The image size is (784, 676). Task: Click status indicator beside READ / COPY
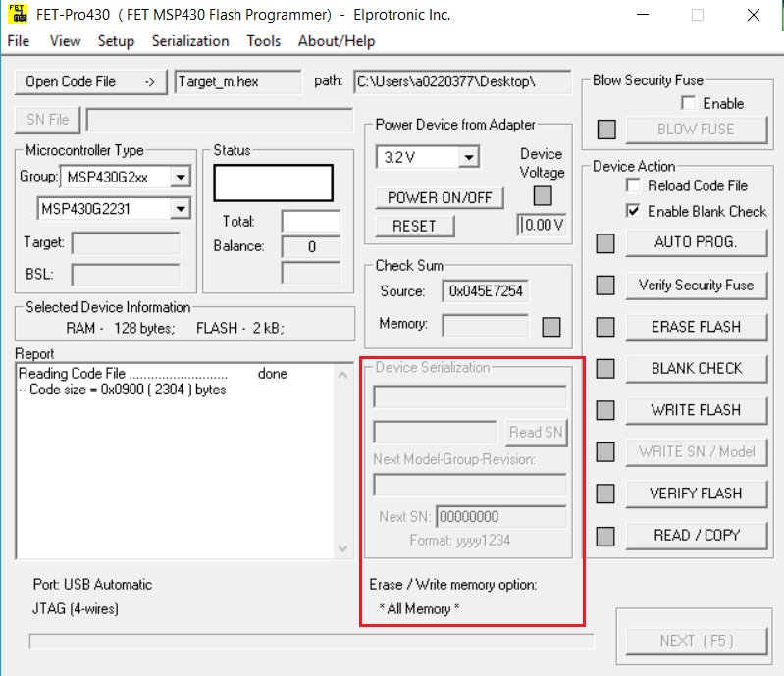(605, 537)
